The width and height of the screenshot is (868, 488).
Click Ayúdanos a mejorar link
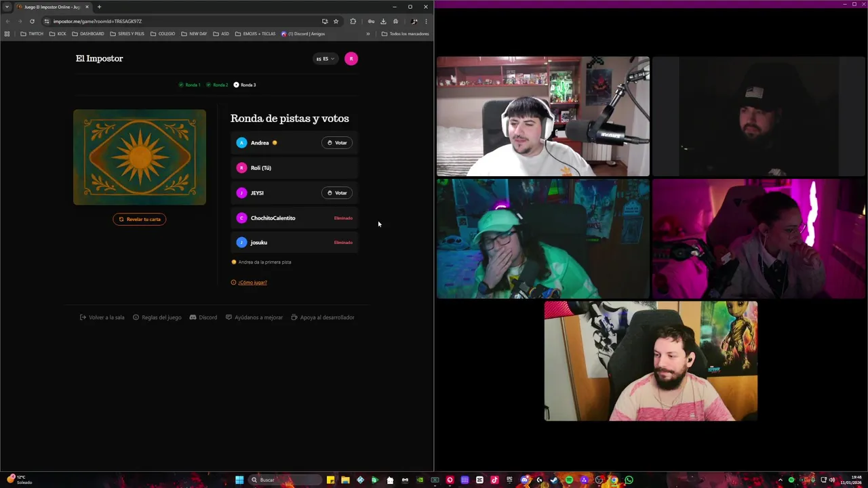(x=254, y=317)
